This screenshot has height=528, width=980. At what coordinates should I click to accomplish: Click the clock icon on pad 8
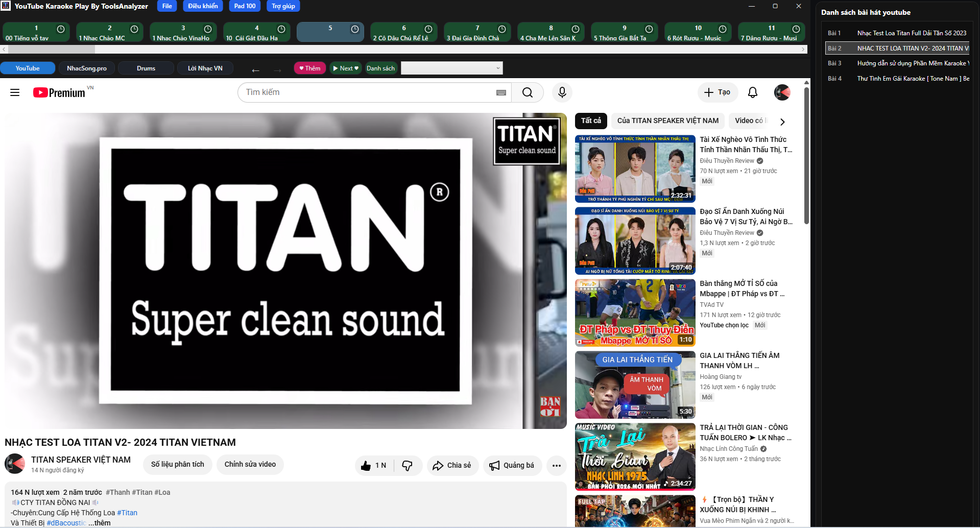tap(576, 29)
